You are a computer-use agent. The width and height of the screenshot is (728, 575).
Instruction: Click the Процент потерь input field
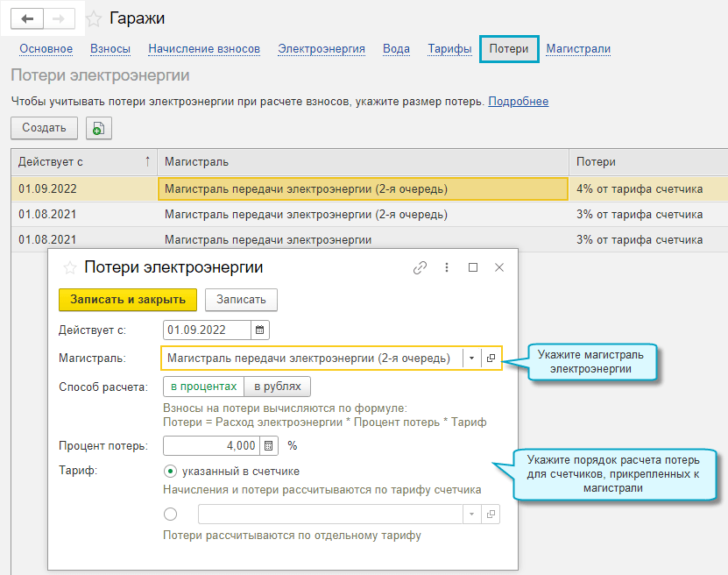click(211, 445)
